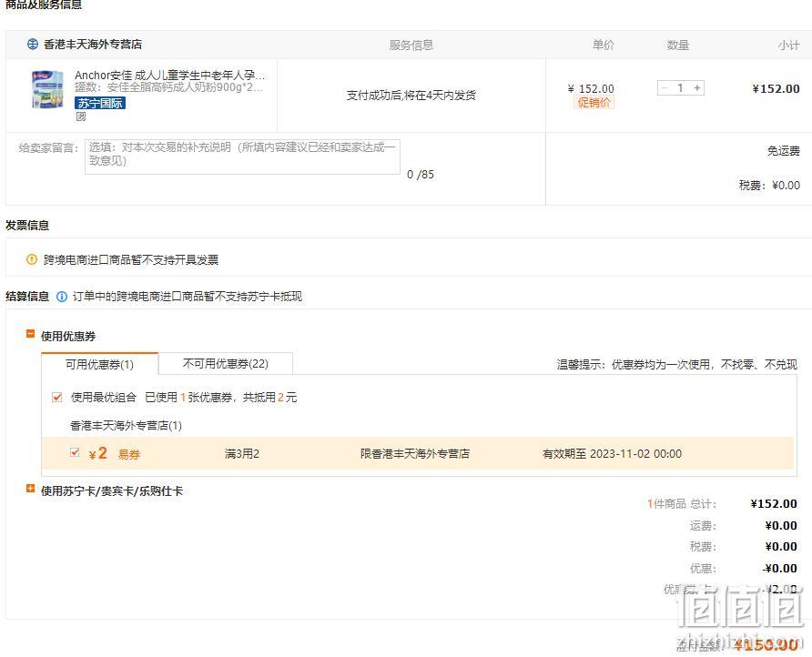Click the blue info icon beside 结算信息

click(62, 297)
